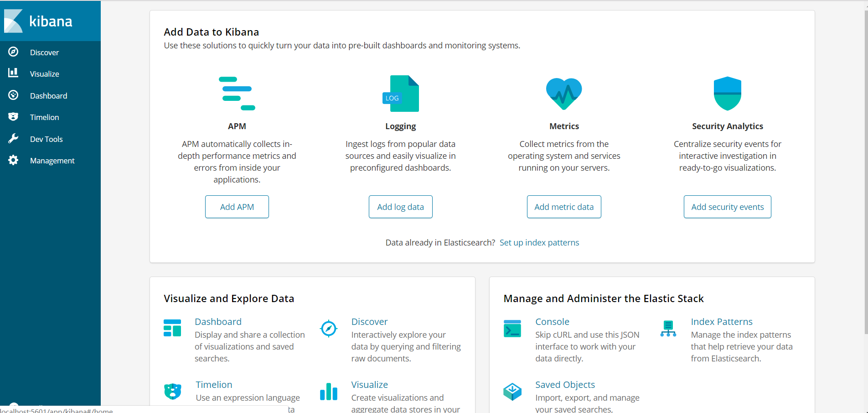Click Add metric data button
The width and height of the screenshot is (868, 413).
[564, 207]
